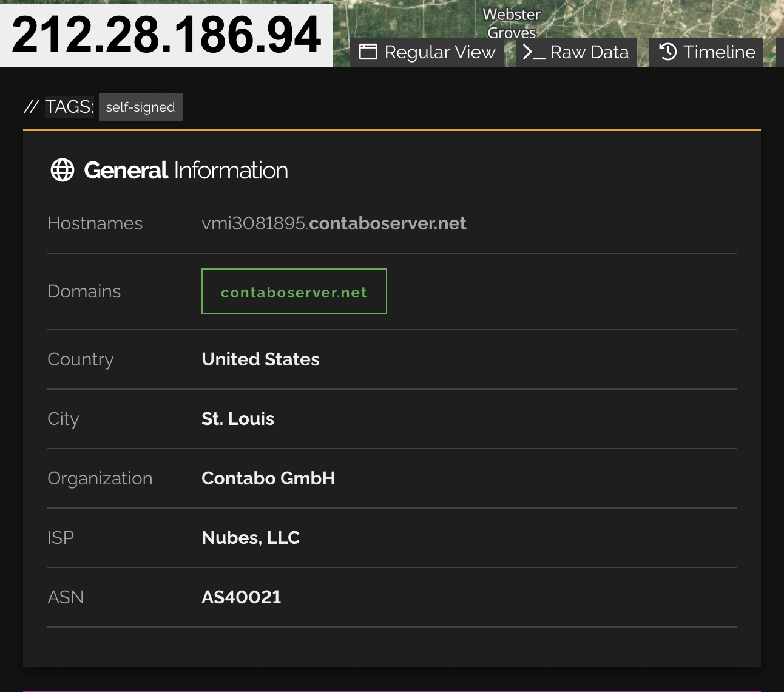This screenshot has width=784, height=692.
Task: Click the globe icon beside General Information
Action: [x=63, y=171]
